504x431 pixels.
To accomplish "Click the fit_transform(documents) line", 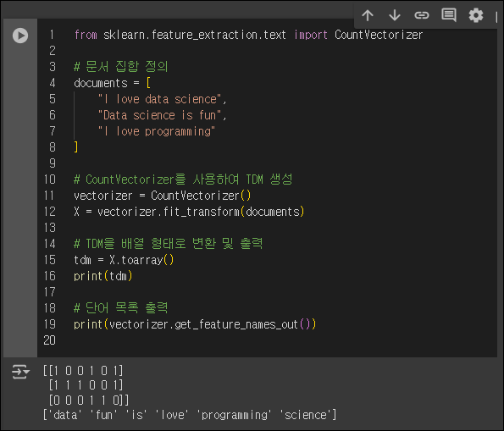I will tap(189, 212).
